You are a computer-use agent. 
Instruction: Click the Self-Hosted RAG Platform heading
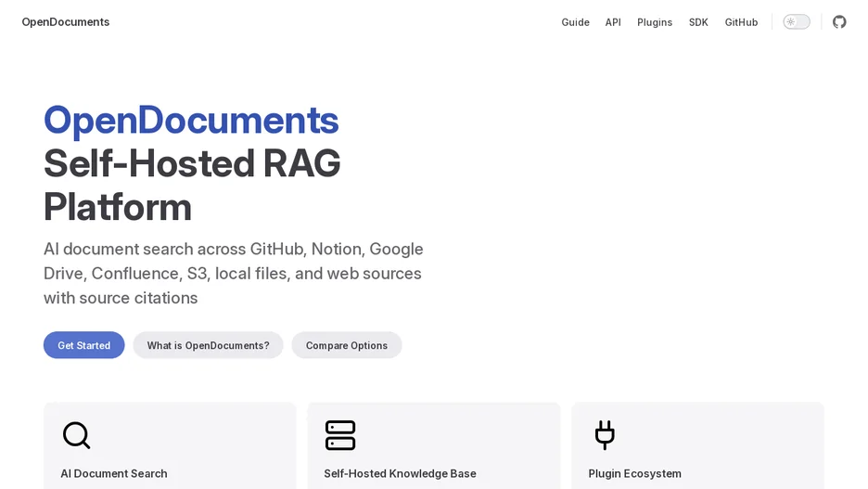tap(192, 185)
